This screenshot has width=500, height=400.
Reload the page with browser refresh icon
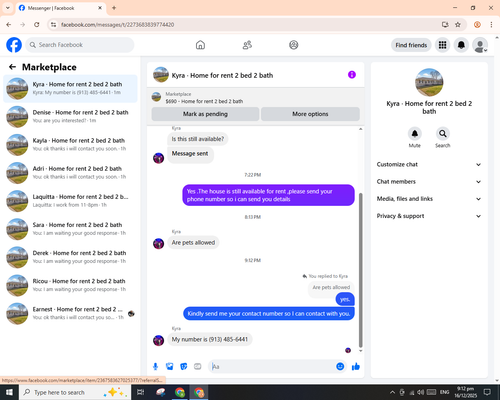pos(37,25)
